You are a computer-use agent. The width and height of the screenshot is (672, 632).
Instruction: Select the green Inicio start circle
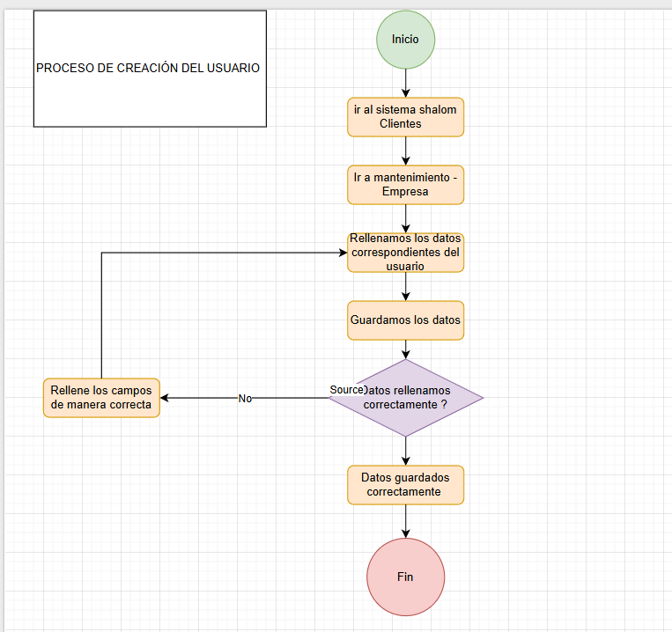(x=405, y=39)
